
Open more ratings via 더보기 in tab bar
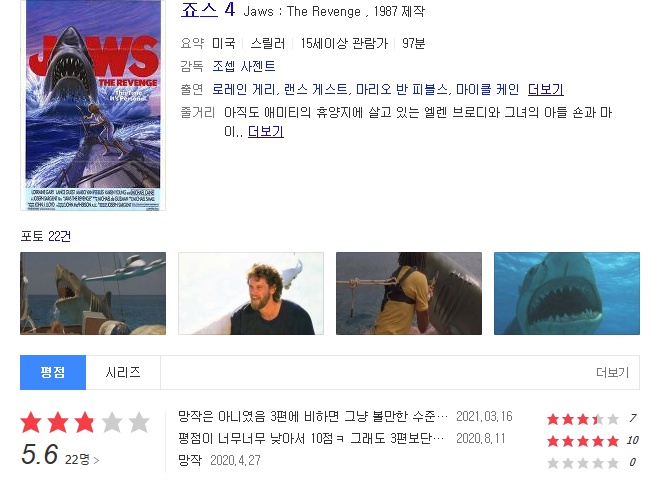[612, 373]
